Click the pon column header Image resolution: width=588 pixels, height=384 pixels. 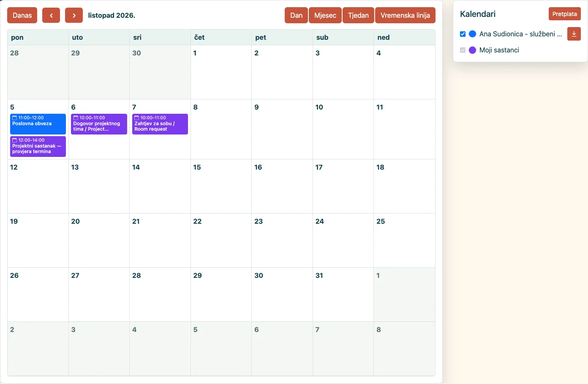pyautogui.click(x=38, y=37)
